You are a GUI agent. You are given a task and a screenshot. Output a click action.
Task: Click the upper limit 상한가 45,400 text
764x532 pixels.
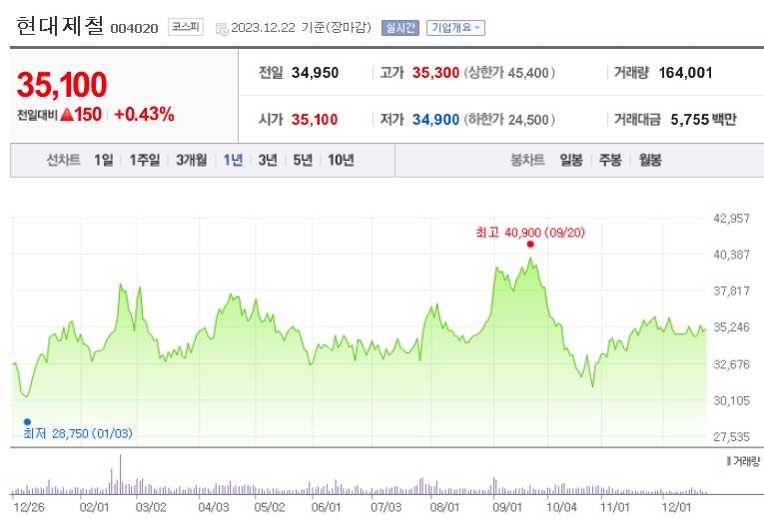point(509,73)
